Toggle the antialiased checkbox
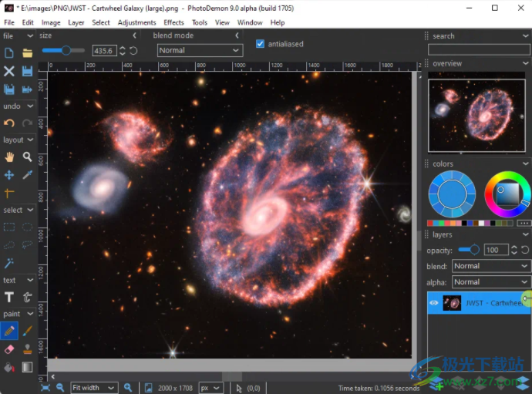This screenshot has width=532, height=394. tap(260, 44)
